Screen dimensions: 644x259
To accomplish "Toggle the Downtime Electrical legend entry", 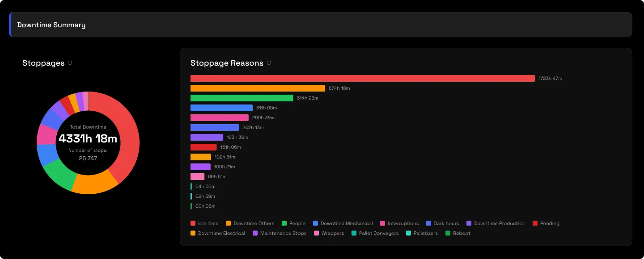I will 218,233.
